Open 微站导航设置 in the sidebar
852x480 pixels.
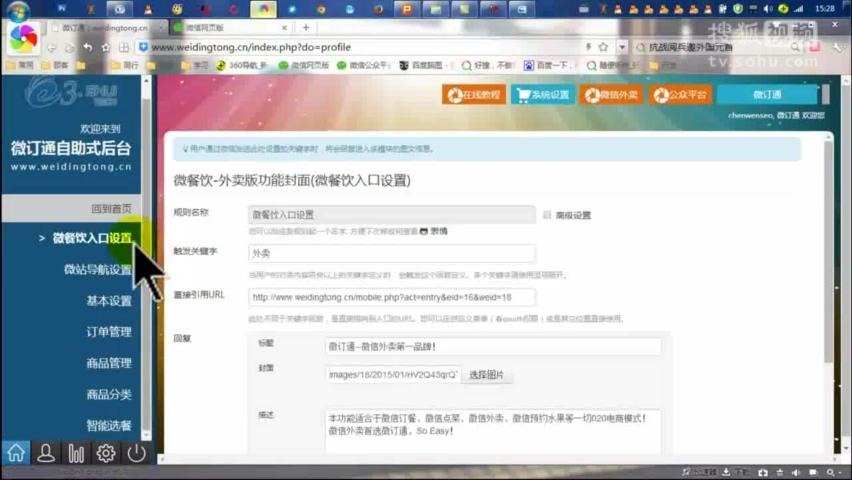[98, 269]
